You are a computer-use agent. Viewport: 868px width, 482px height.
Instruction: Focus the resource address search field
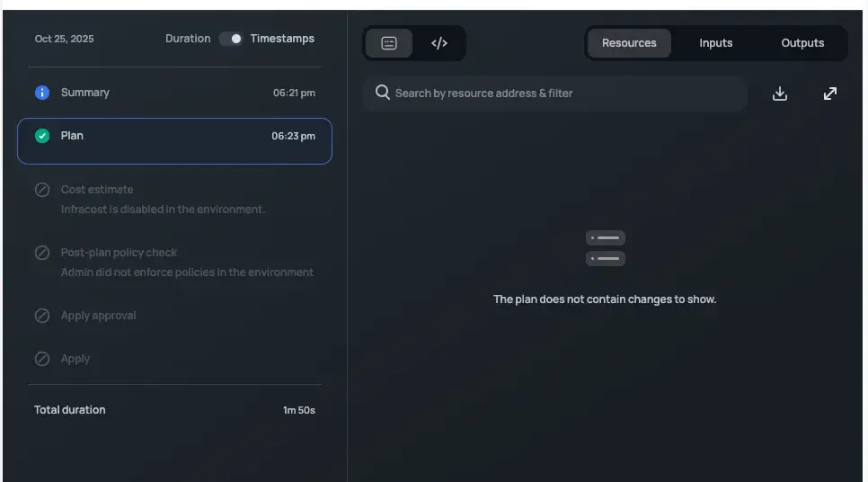point(555,94)
